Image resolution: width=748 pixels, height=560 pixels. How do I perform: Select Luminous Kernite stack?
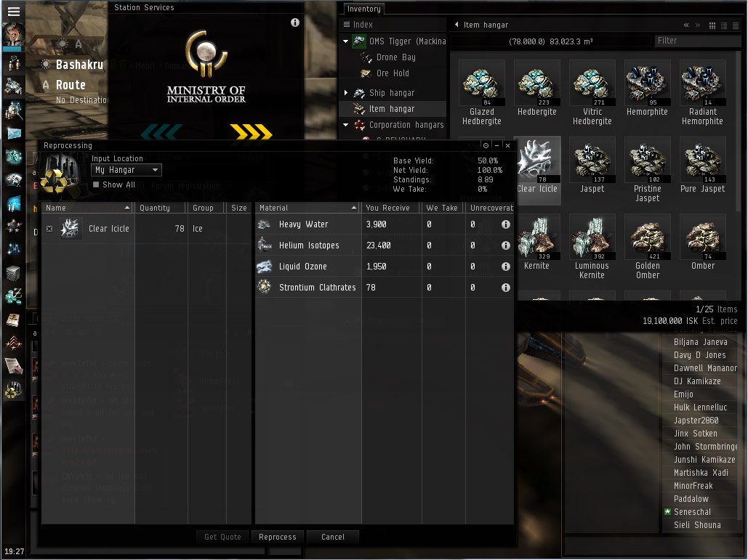tap(592, 247)
